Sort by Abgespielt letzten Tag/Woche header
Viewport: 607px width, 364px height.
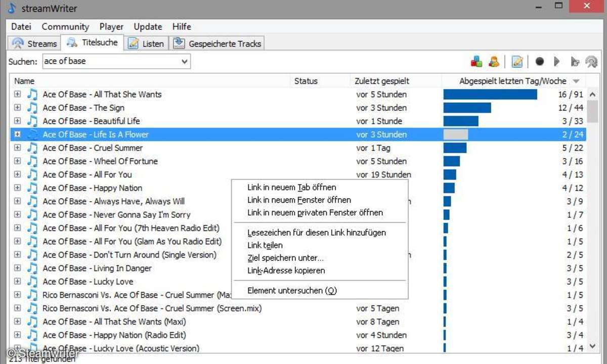(514, 81)
